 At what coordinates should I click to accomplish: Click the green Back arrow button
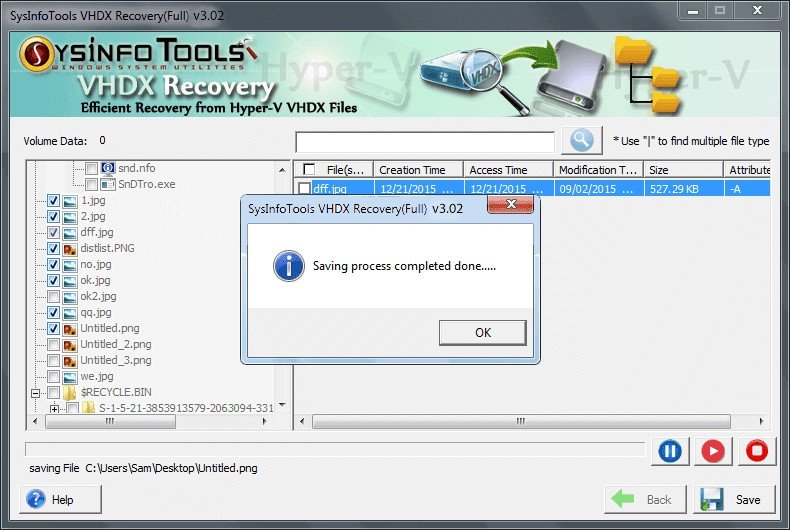pos(645,499)
